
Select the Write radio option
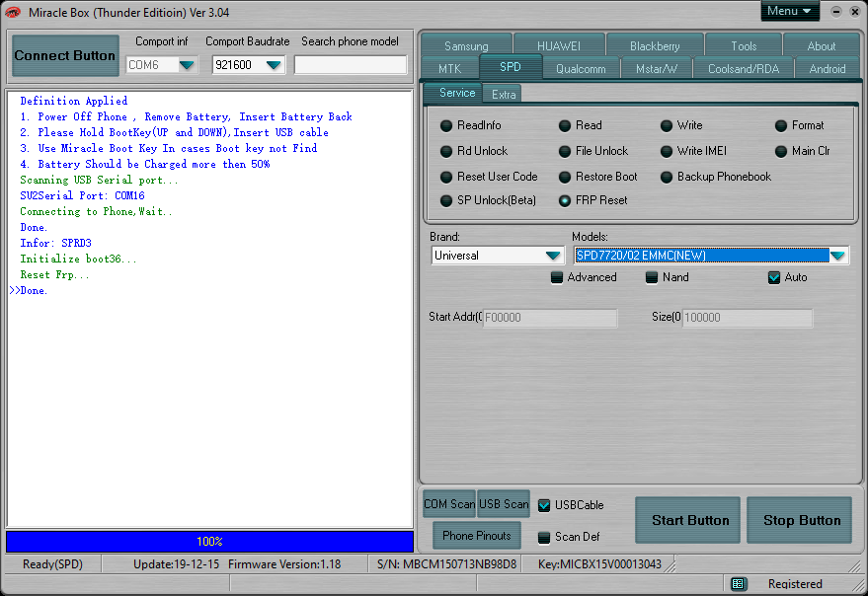pyautogui.click(x=681, y=125)
